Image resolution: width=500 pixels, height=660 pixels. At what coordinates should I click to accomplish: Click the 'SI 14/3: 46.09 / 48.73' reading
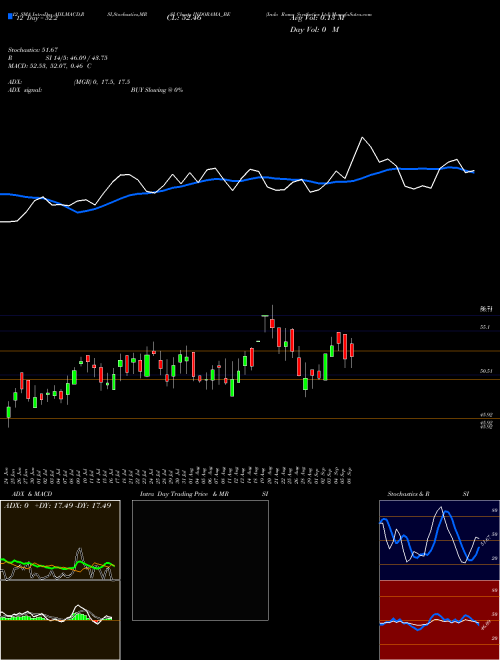pos(76,58)
